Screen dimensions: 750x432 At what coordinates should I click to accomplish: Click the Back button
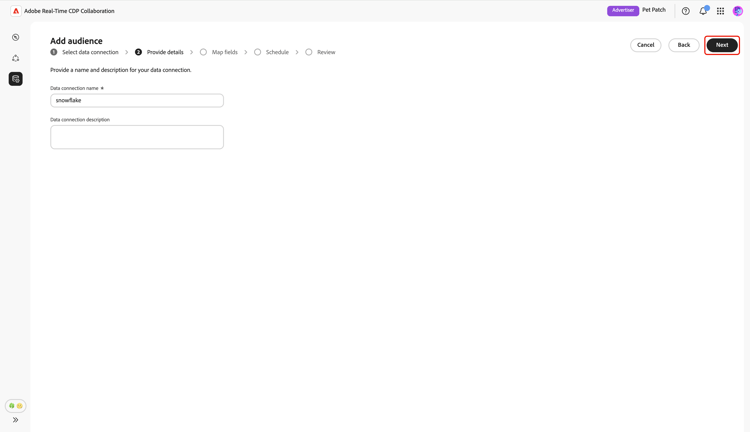(684, 45)
